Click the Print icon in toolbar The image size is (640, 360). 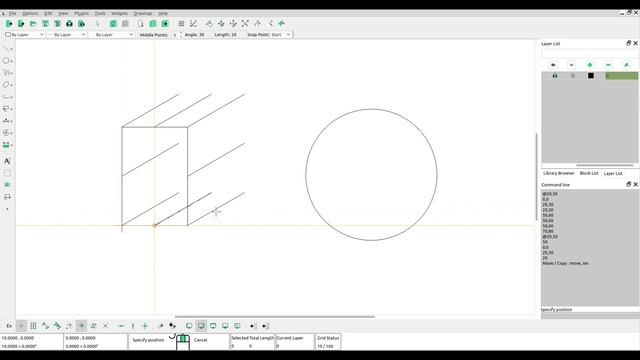[69, 24]
